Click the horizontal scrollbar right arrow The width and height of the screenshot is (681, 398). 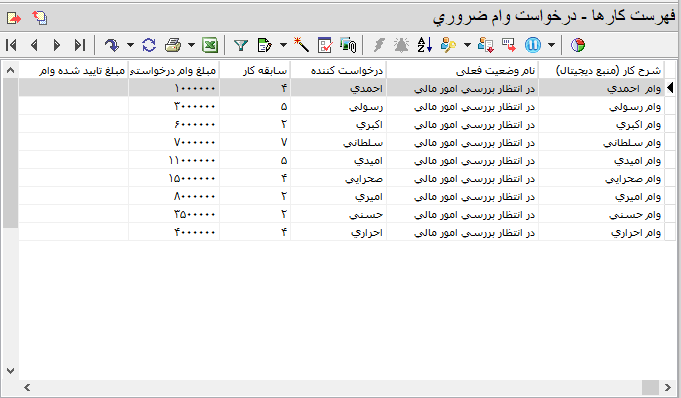click(668, 387)
